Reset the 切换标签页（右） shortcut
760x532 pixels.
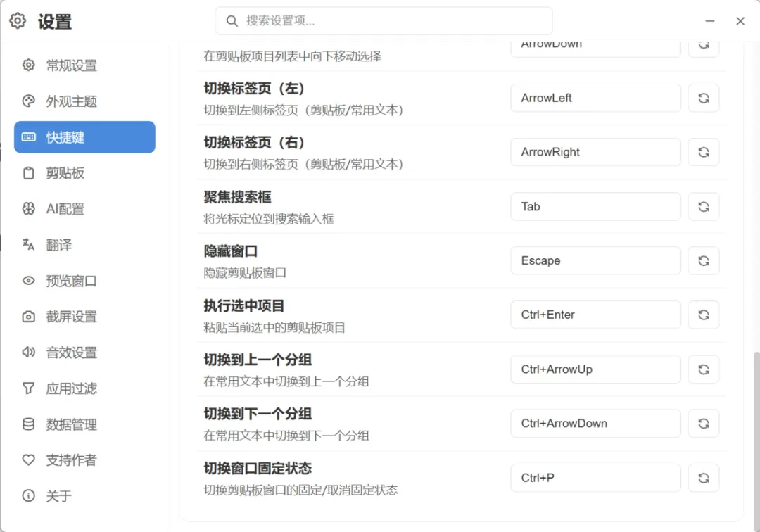pos(703,152)
